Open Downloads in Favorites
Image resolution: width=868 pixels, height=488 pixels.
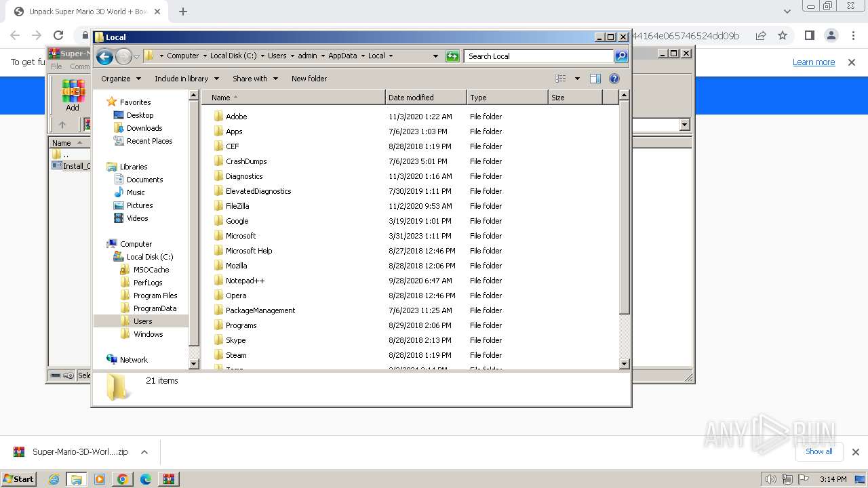coord(144,128)
